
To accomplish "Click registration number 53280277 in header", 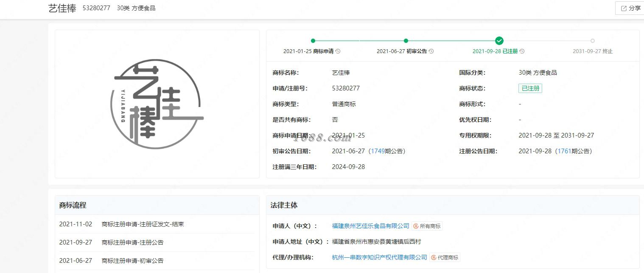I will 97,8.
